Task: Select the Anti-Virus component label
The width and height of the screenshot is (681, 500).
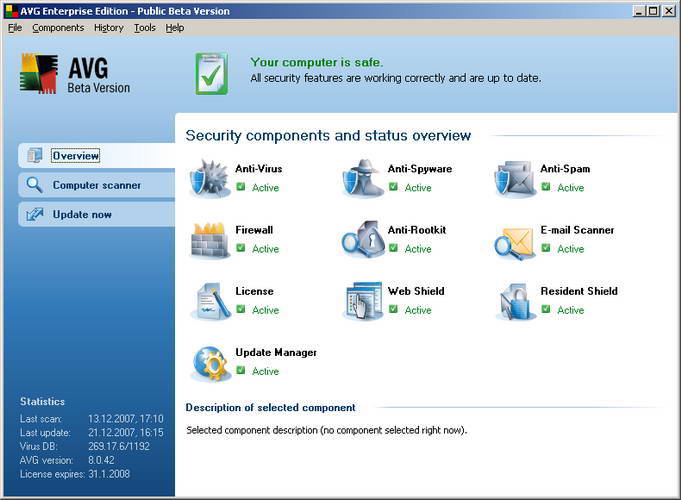Action: [258, 169]
